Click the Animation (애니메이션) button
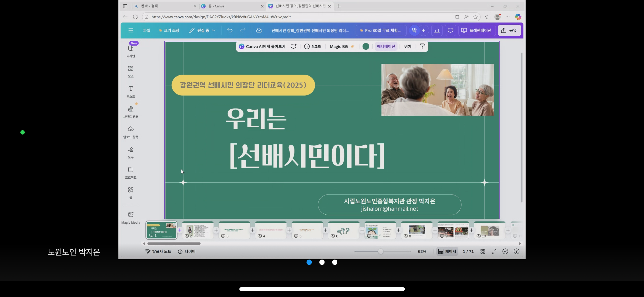This screenshot has height=297, width=644. (386, 46)
